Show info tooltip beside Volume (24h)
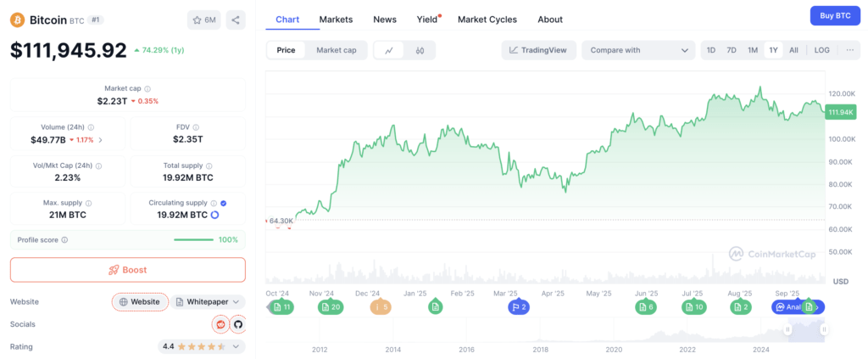Image resolution: width=868 pixels, height=359 pixels. point(91,126)
